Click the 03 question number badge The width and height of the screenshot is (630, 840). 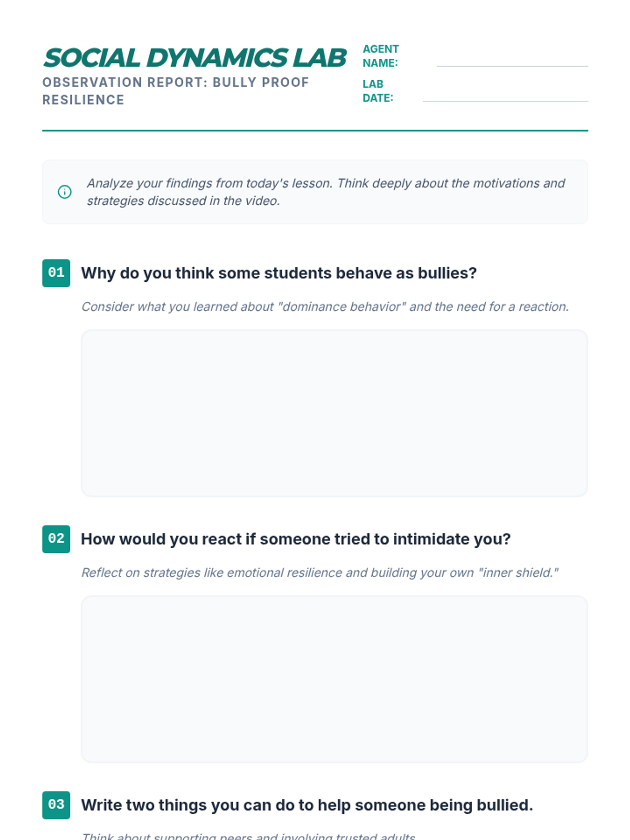pos(56,805)
